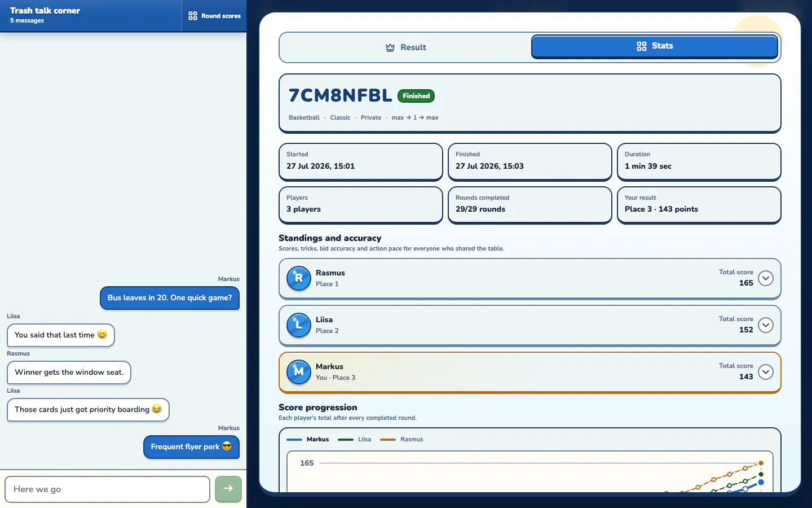The width and height of the screenshot is (812, 508).
Task: Expand Liisa standings details
Action: point(766,325)
